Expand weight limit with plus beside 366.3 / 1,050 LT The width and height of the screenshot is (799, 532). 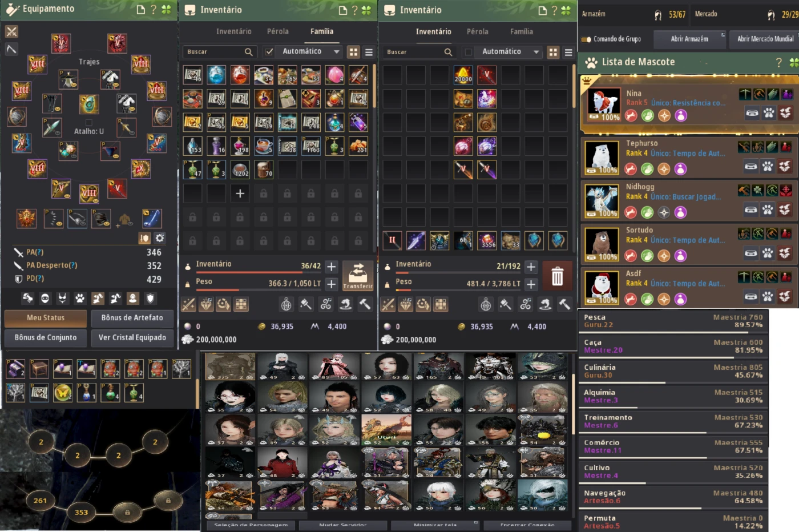(332, 284)
